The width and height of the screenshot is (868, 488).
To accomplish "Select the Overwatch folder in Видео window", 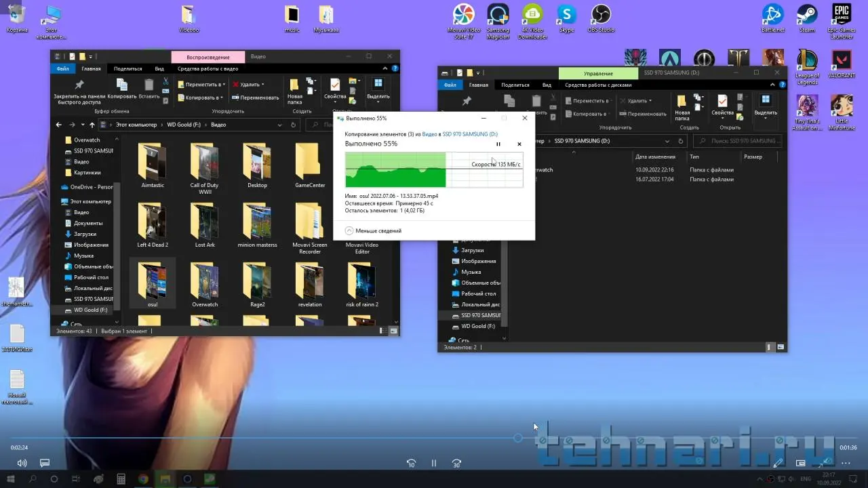I will (204, 285).
